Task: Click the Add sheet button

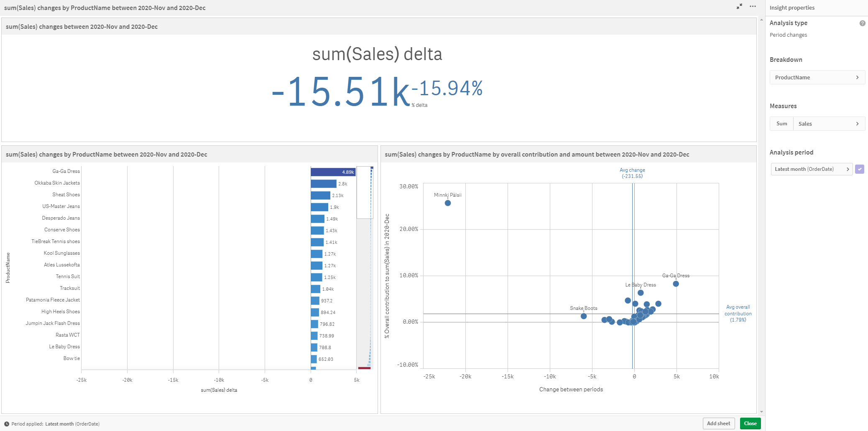Action: [x=718, y=423]
